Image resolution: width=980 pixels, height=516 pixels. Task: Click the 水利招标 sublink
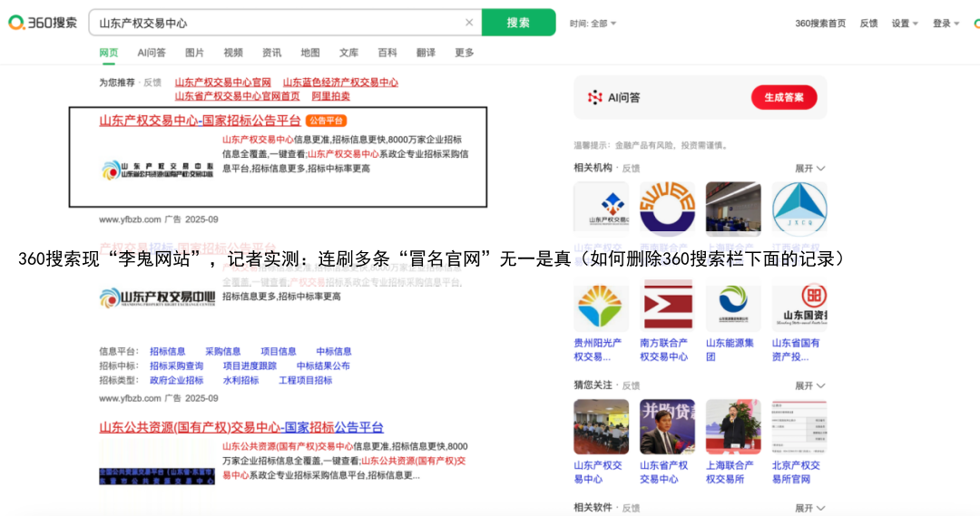(240, 381)
